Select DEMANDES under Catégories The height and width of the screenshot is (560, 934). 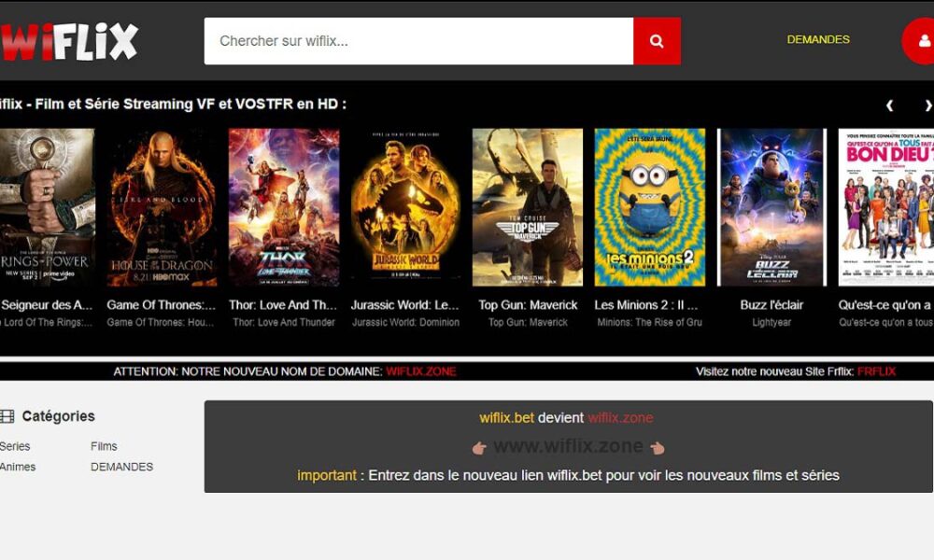121,468
